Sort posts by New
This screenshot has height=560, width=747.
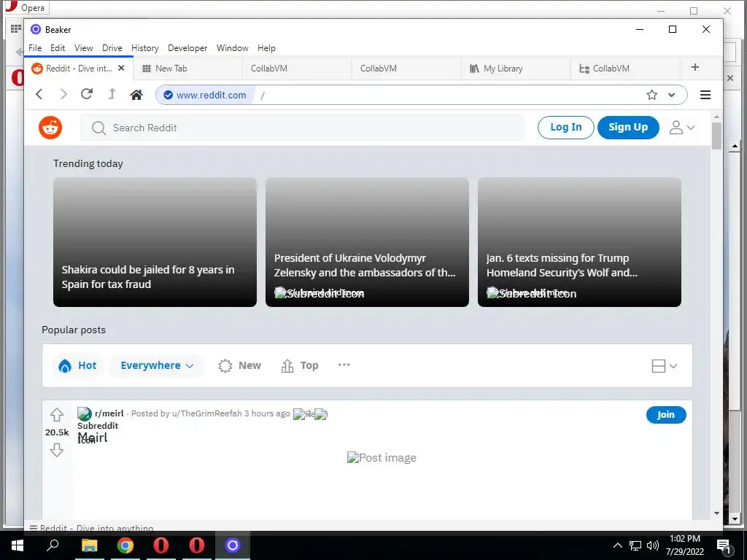tap(239, 365)
